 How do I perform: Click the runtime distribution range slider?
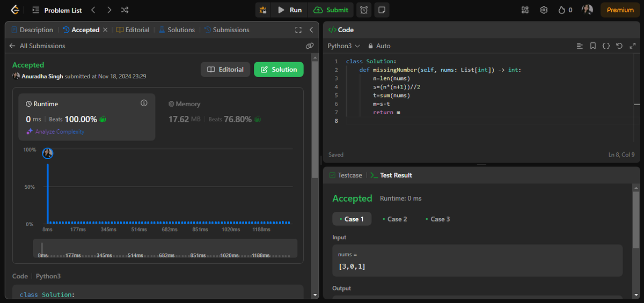[165, 248]
